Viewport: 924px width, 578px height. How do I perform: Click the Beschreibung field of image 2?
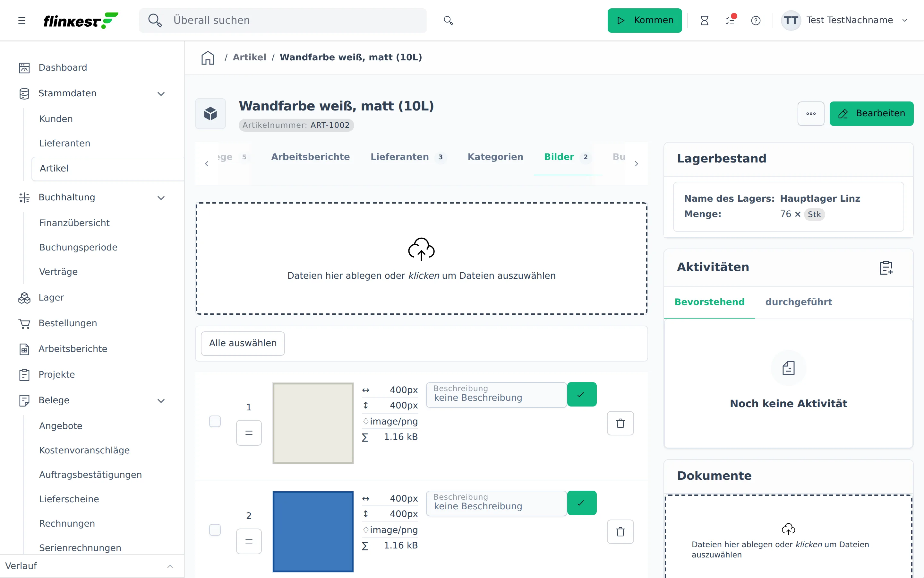click(x=496, y=503)
